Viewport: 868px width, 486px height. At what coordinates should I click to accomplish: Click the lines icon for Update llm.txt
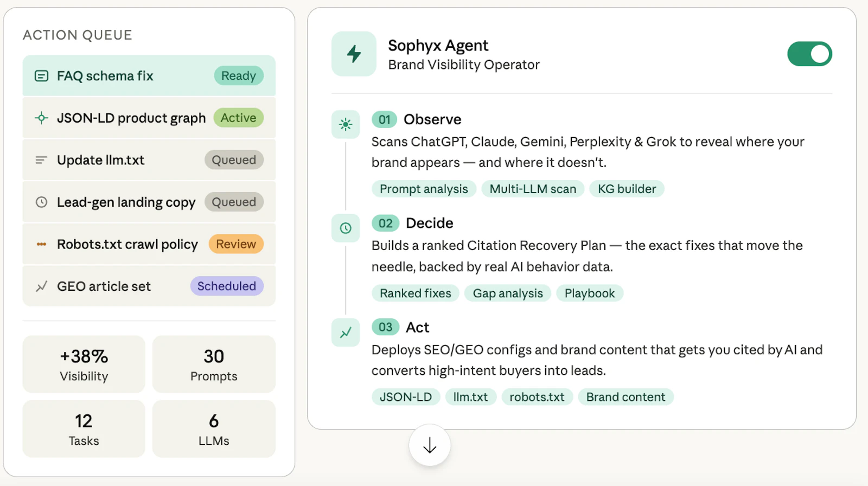point(41,160)
